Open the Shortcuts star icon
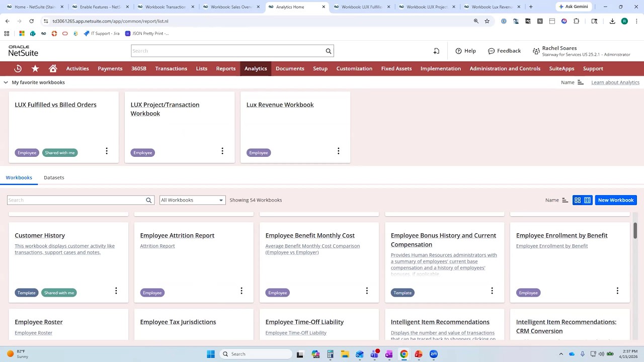The image size is (644, 362). 35,68
